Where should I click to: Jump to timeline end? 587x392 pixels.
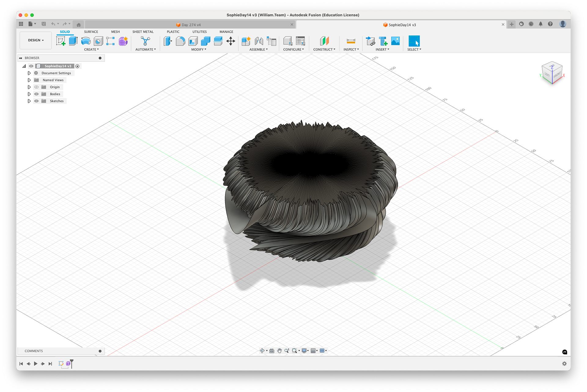(50, 364)
